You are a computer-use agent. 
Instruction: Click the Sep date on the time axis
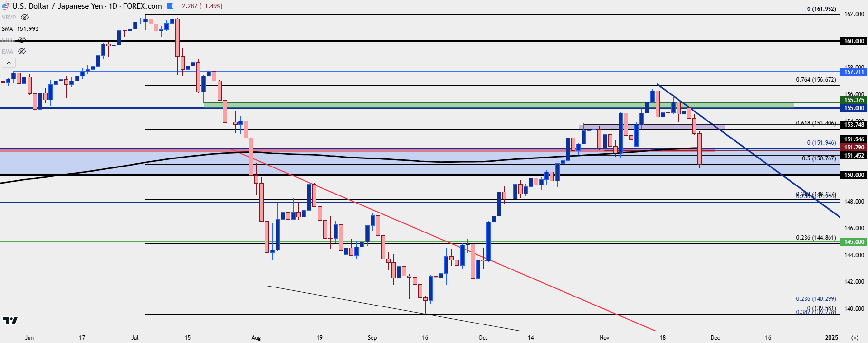pos(372,338)
